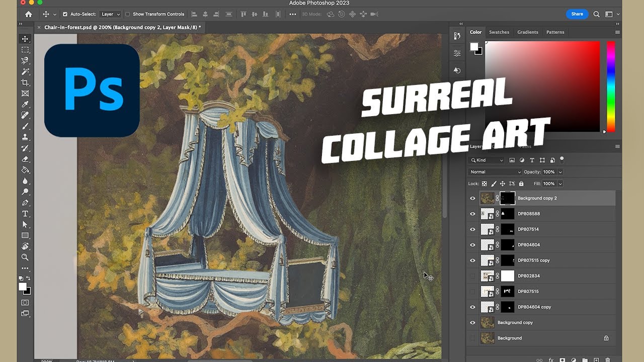Select the Path Selection tool
Viewport: 644px width, 362px height.
point(25,224)
